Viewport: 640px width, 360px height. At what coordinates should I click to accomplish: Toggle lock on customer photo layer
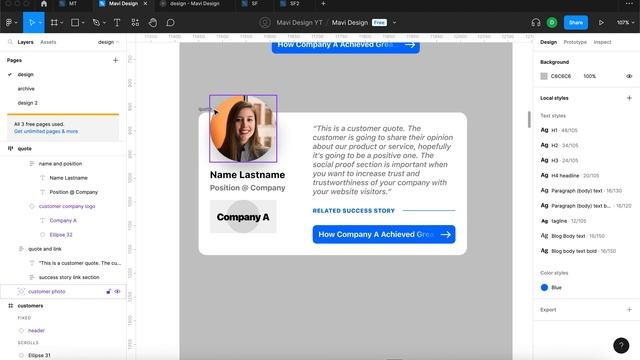click(x=109, y=291)
